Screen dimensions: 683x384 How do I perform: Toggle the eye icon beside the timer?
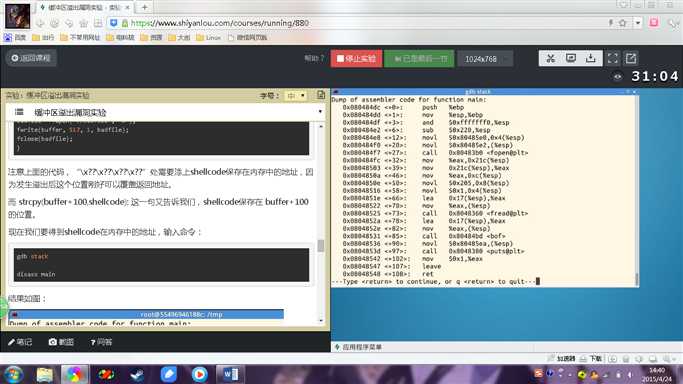(618, 77)
